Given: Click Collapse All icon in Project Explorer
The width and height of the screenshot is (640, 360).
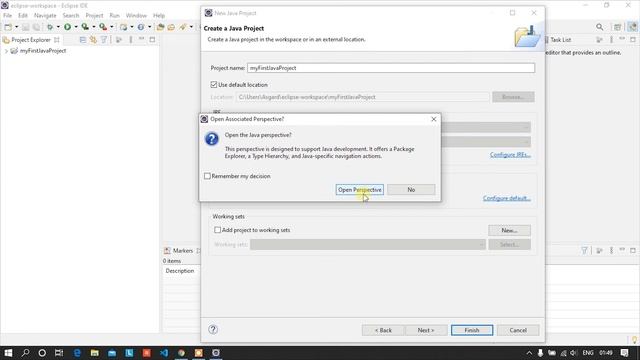Looking at the screenshot, I should [x=83, y=40].
